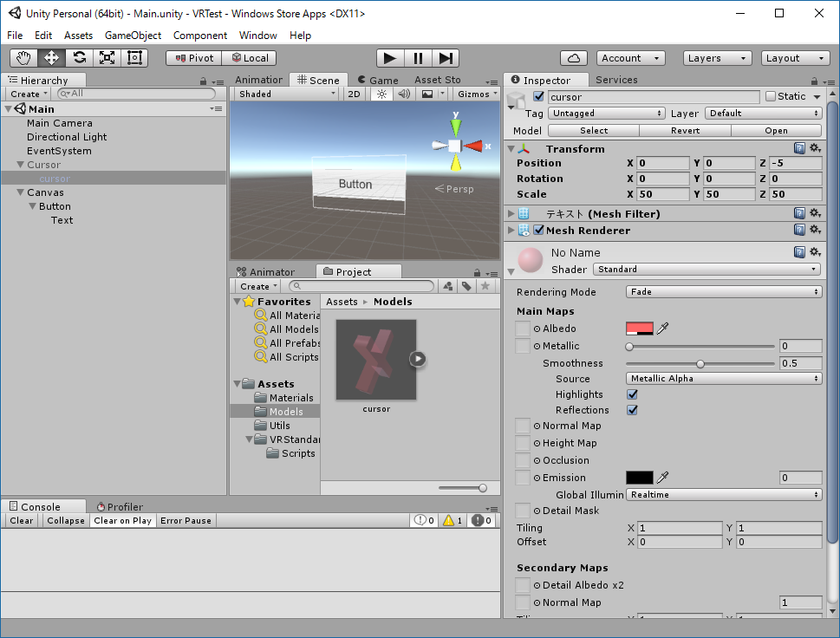840x638 pixels.
Task: Search by label in Project panel
Action: (x=466, y=286)
